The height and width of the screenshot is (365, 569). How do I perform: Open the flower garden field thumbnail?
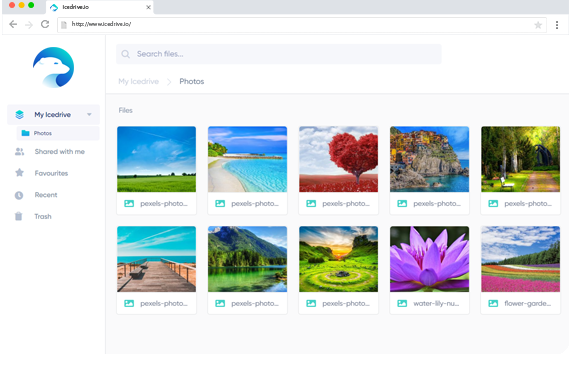[521, 259]
